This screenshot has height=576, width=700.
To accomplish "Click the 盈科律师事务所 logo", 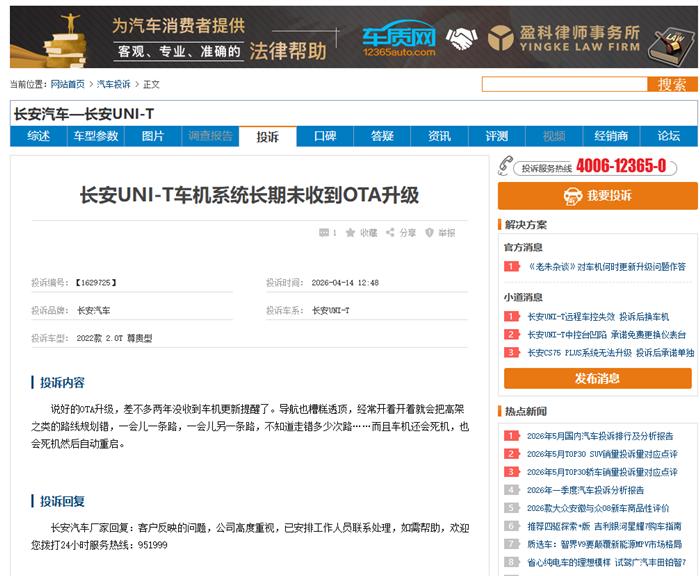I will [564, 38].
